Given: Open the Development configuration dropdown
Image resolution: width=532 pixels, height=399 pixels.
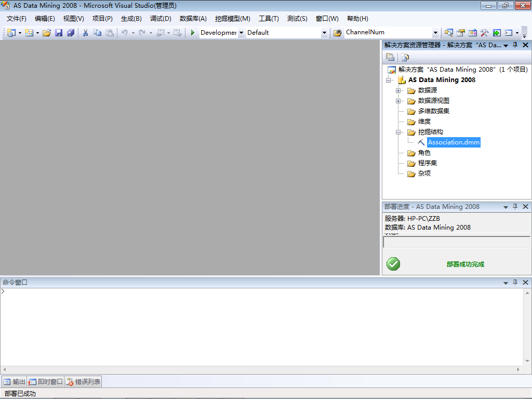Looking at the screenshot, I should coord(241,33).
